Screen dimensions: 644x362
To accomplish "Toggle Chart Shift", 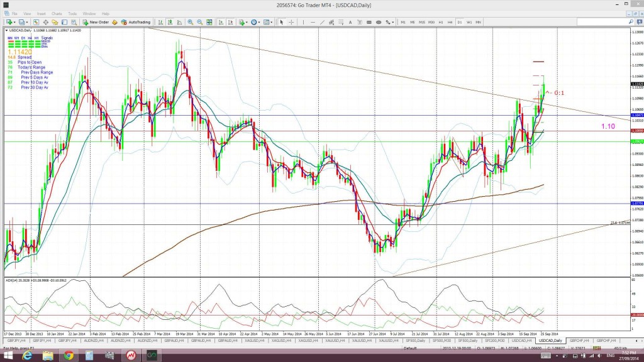I will [230, 22].
